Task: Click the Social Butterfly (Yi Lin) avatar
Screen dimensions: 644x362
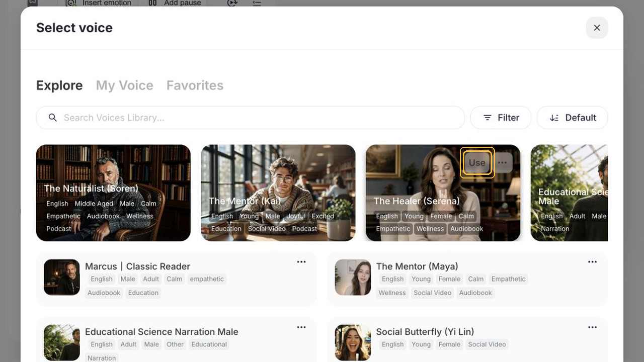Action: pos(353,342)
